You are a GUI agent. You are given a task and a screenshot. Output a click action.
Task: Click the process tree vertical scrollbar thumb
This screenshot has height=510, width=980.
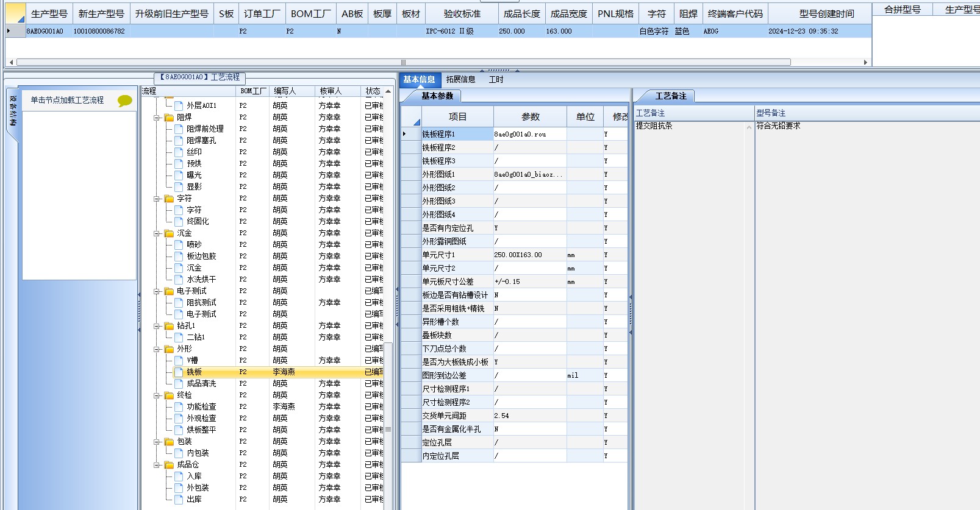coord(388,429)
